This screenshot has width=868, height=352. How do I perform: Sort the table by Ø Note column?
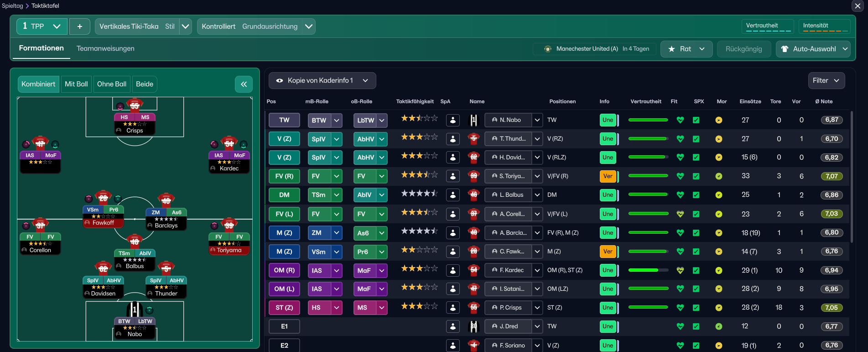click(x=824, y=101)
